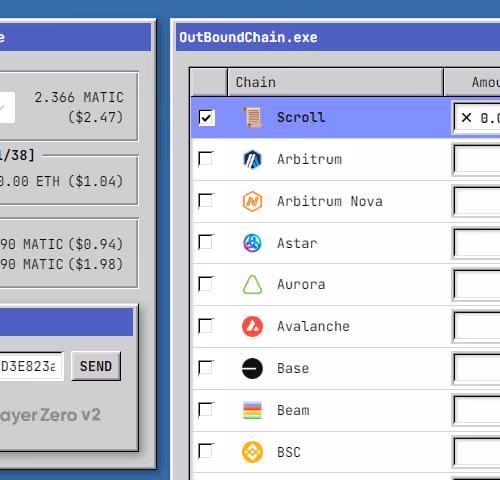Click the Astar chain icon
The height and width of the screenshot is (480, 500).
[x=252, y=243]
